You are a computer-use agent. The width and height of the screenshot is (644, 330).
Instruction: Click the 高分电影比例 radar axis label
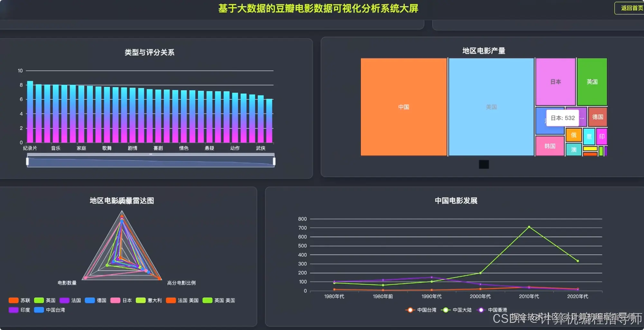tap(181, 283)
